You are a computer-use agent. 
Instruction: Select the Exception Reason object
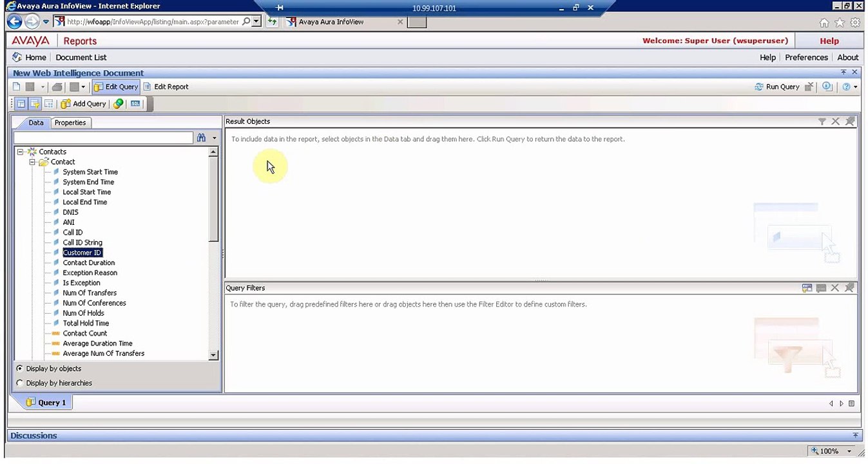(x=90, y=273)
